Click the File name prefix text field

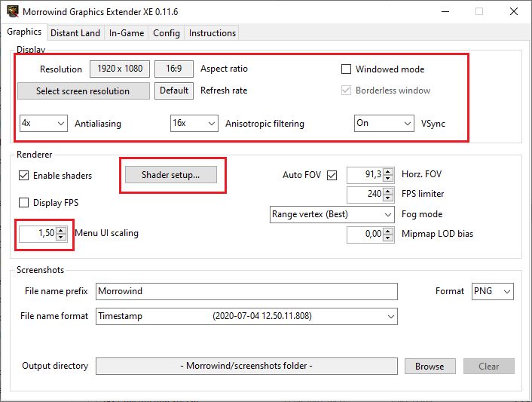pyautogui.click(x=246, y=291)
